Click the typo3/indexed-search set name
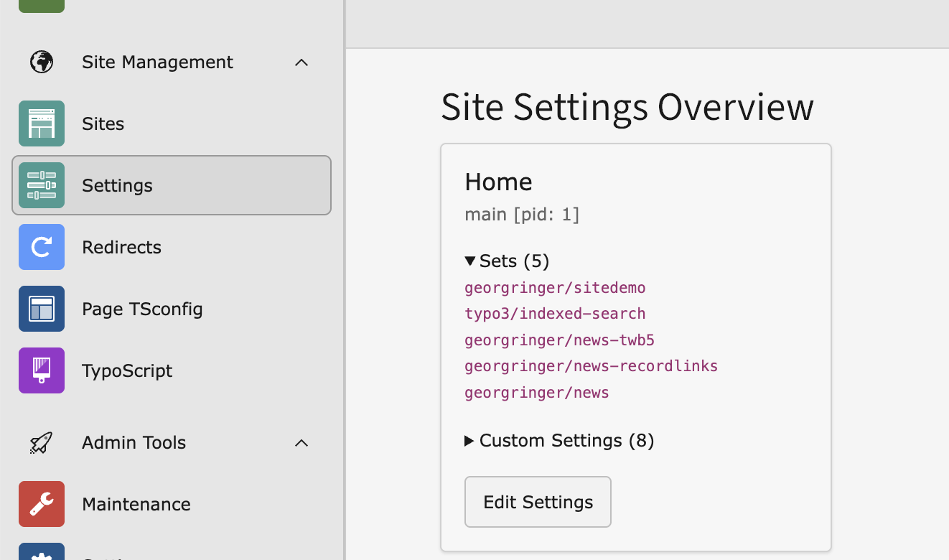 pos(555,314)
